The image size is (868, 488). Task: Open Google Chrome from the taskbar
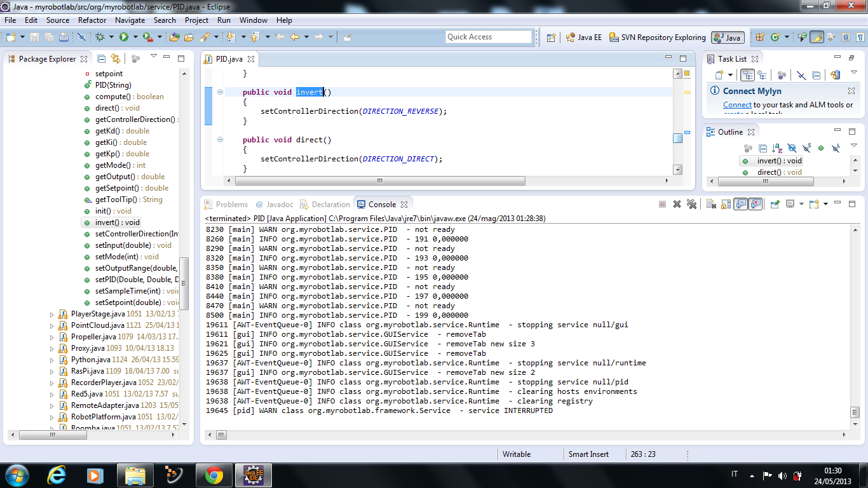coord(214,475)
